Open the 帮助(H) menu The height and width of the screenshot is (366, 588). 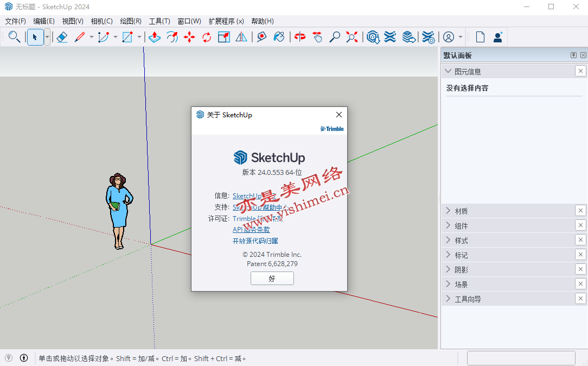point(263,21)
